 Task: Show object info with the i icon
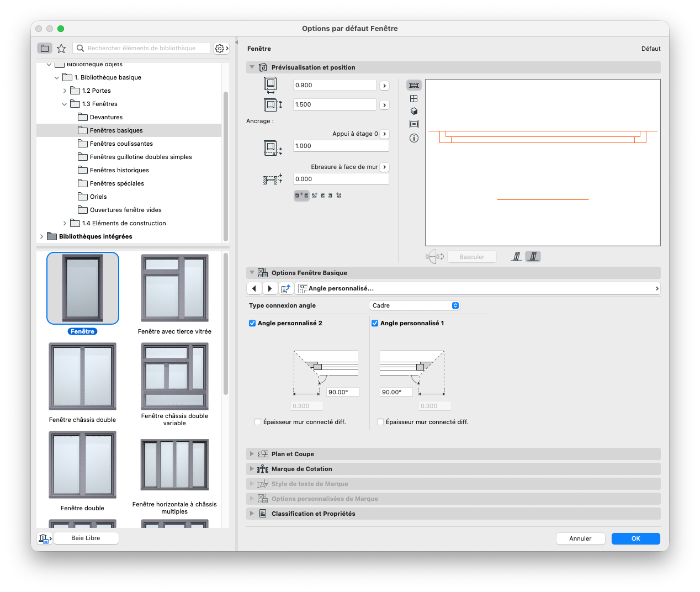(x=414, y=138)
